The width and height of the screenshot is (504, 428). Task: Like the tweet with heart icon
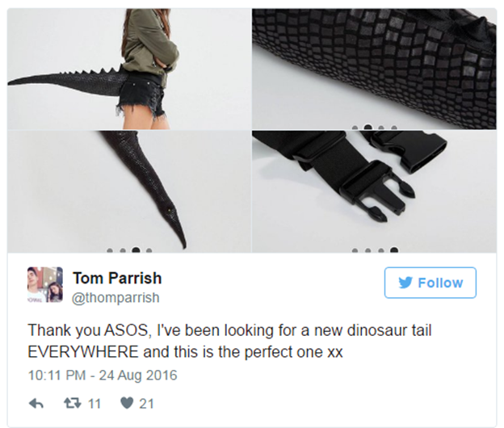(127, 403)
